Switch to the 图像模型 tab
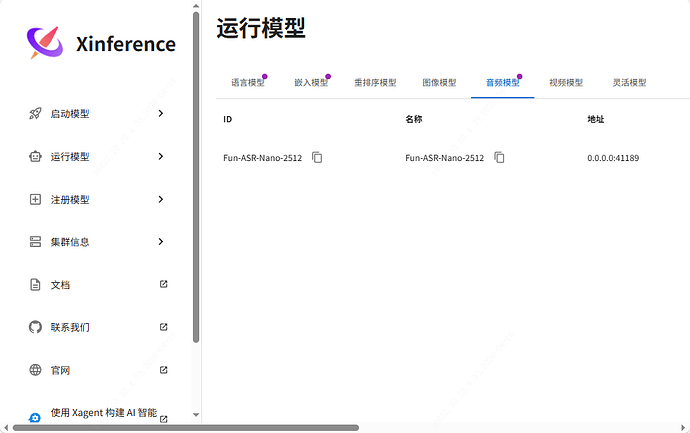 coord(439,83)
